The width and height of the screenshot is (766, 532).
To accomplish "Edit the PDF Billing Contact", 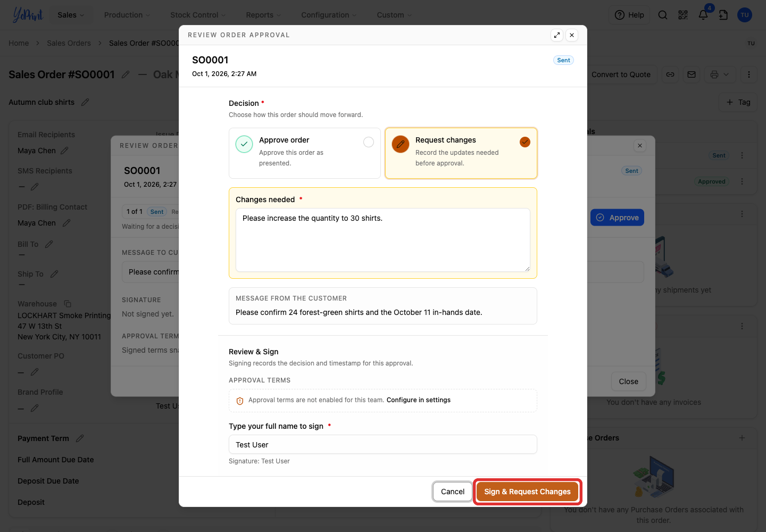I will (x=66, y=223).
